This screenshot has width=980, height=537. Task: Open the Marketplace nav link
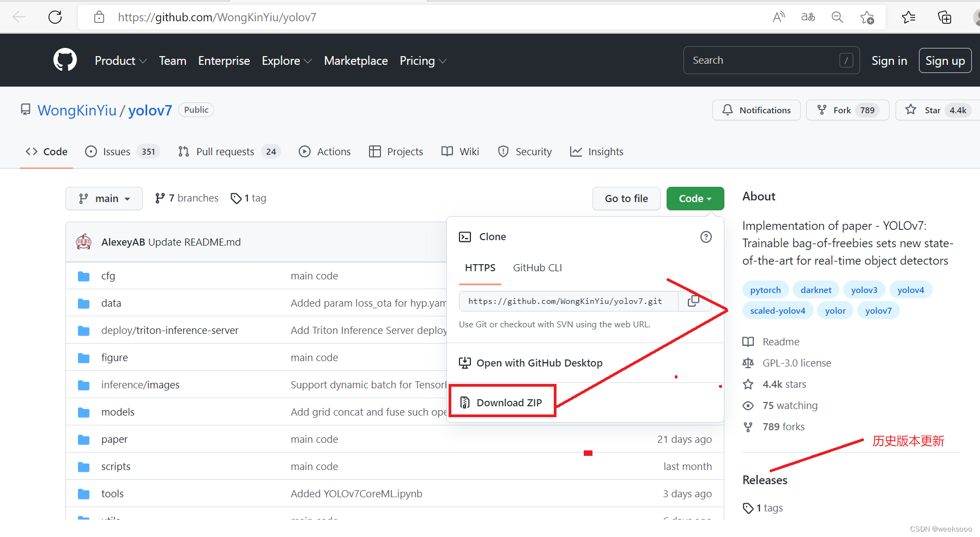356,61
